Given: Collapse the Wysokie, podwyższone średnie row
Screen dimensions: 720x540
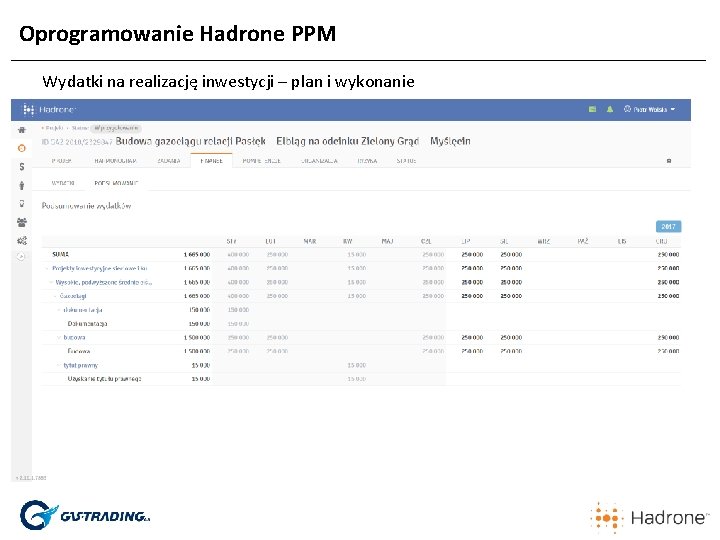Looking at the screenshot, I should [51, 282].
